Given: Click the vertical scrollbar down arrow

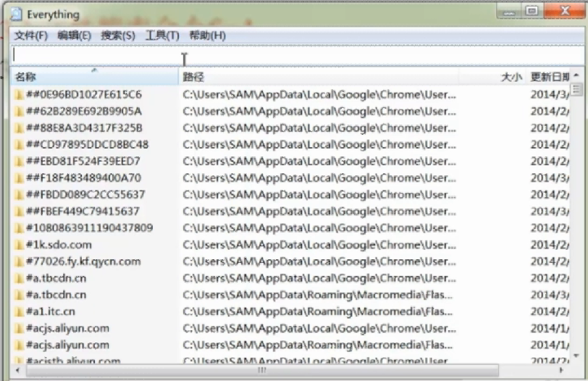Looking at the screenshot, I should (x=576, y=356).
